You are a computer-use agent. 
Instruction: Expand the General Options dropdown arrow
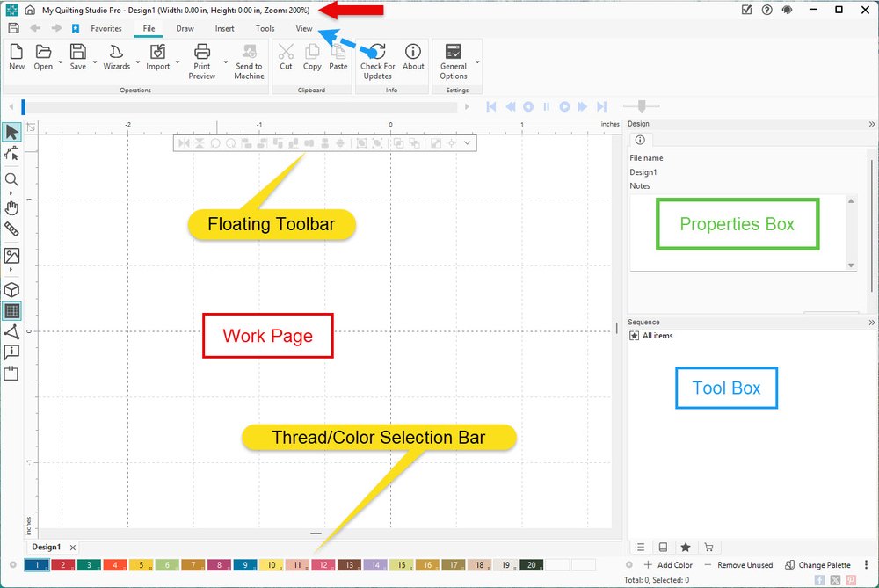[477, 62]
